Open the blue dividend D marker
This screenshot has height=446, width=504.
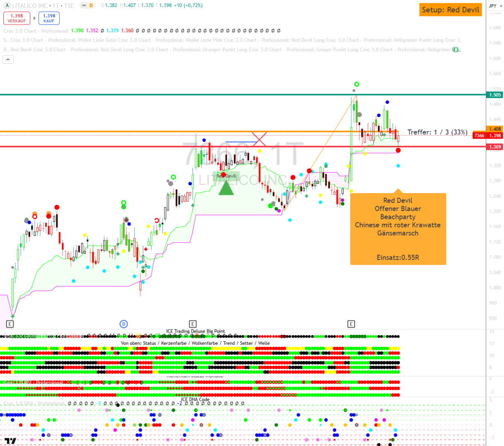(123, 324)
